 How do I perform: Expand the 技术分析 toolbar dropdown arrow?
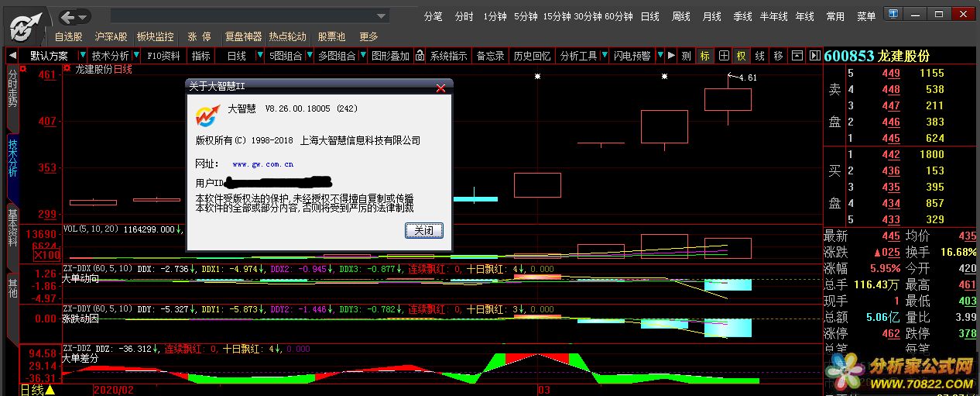(x=137, y=56)
